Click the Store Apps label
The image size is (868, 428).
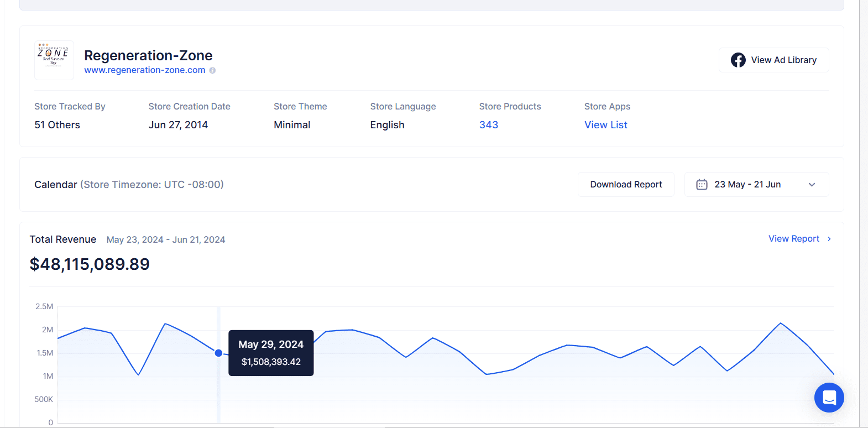coord(607,107)
